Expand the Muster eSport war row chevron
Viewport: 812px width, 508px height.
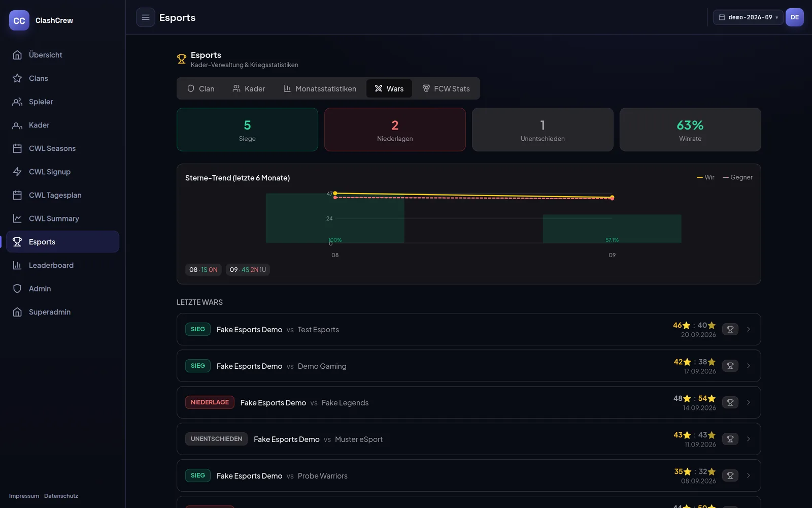point(749,439)
